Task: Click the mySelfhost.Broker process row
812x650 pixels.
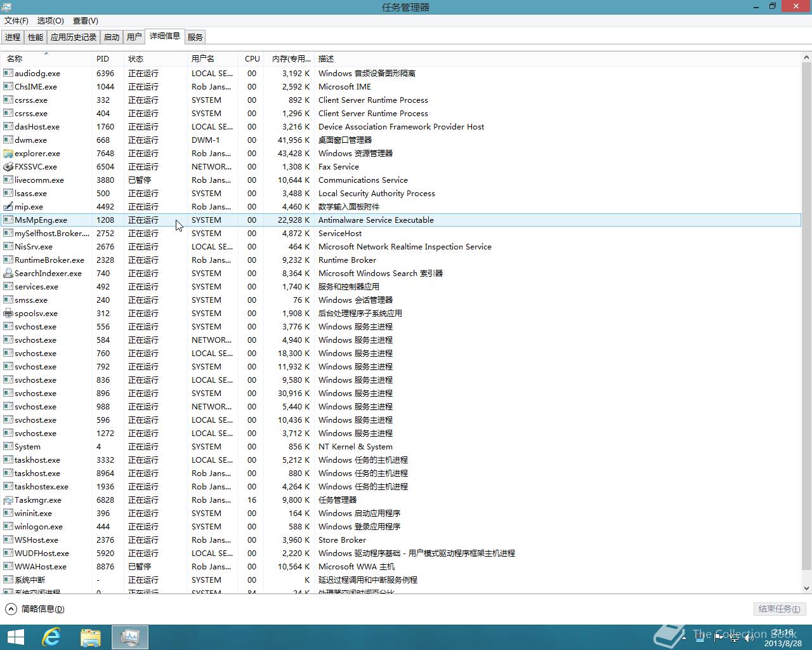Action: (x=401, y=233)
